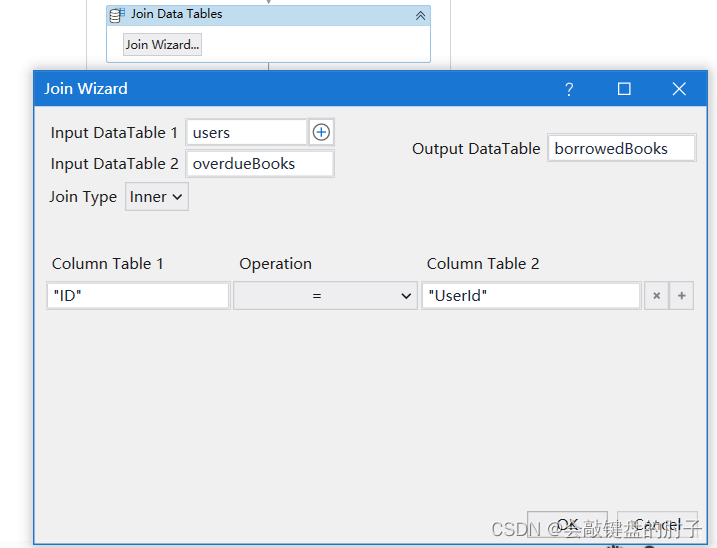The image size is (717, 548).
Task: Add a new join condition row
Action: click(681, 296)
